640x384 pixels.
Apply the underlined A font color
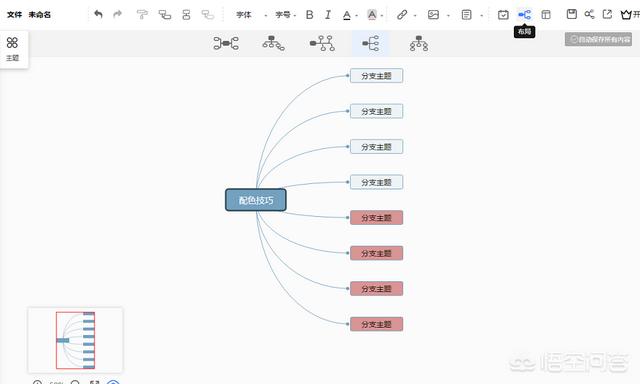pyautogui.click(x=347, y=15)
